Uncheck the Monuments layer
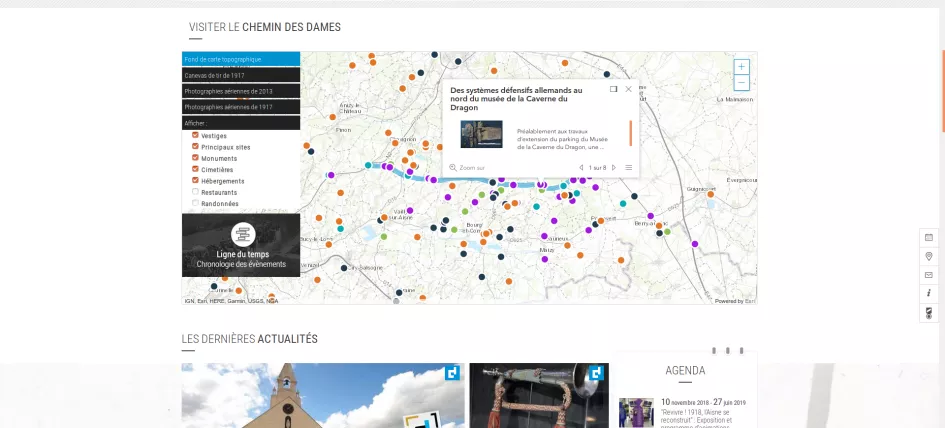The image size is (945, 428). 195,158
